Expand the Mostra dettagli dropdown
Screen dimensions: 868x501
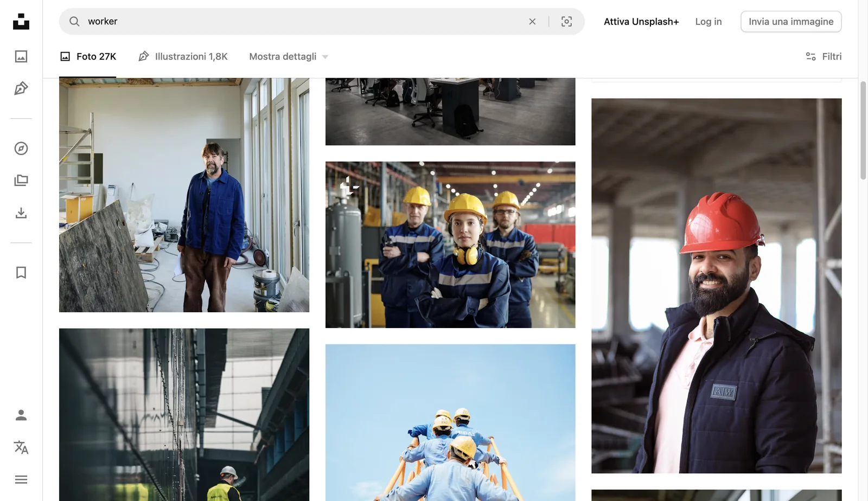(289, 56)
